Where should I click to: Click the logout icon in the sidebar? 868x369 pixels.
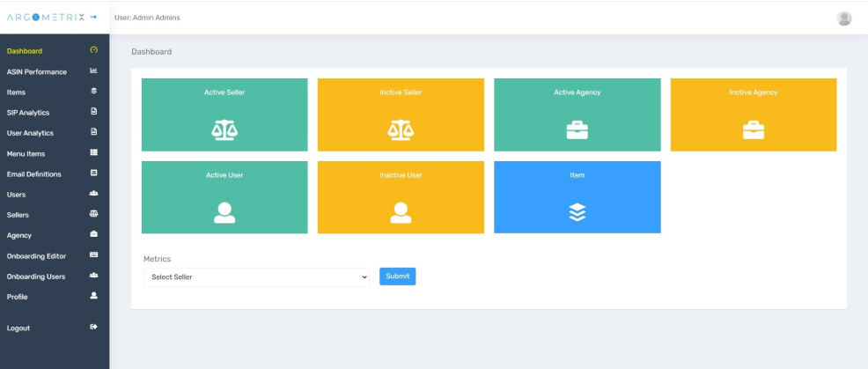pos(94,328)
